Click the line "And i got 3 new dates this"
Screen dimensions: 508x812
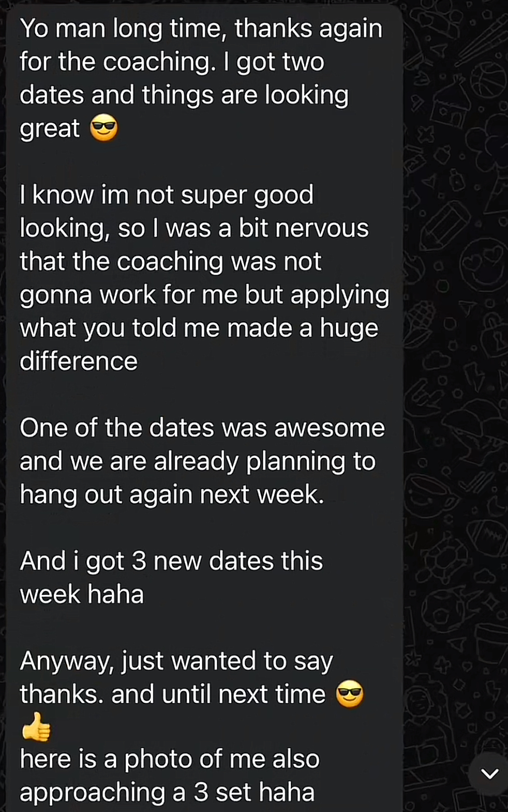pos(171,561)
